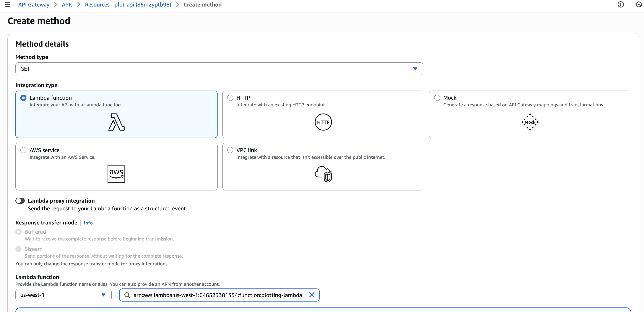Select the HTTP integration radio button
This screenshot has width=644, height=312.
pos(230,98)
